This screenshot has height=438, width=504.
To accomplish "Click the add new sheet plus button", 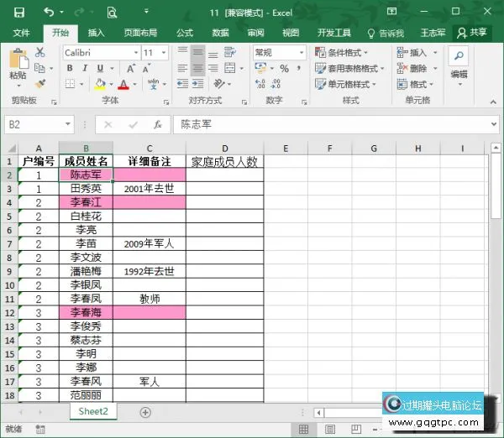I will click(x=145, y=412).
